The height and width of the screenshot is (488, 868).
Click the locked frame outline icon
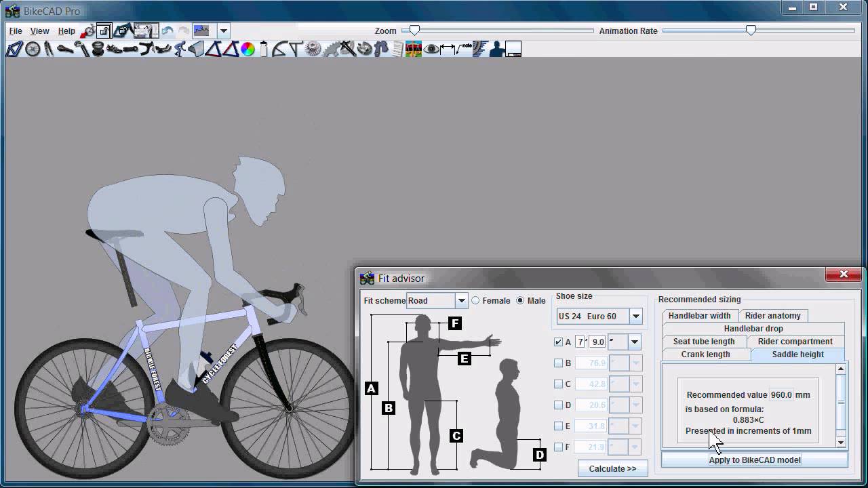(123, 30)
